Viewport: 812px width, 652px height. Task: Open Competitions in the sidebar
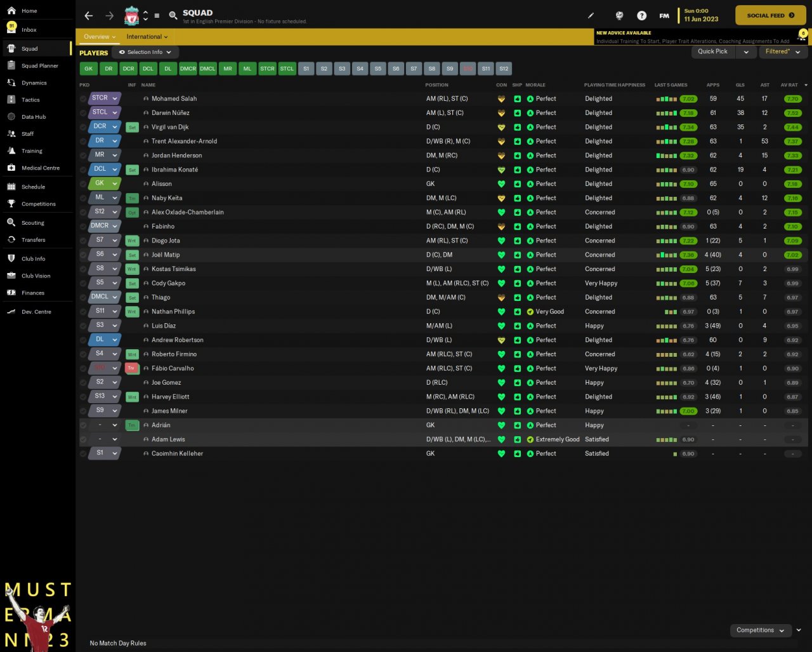pos(38,204)
